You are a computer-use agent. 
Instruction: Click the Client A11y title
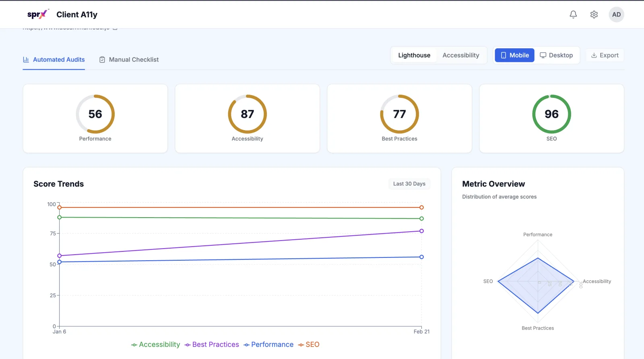tap(77, 15)
